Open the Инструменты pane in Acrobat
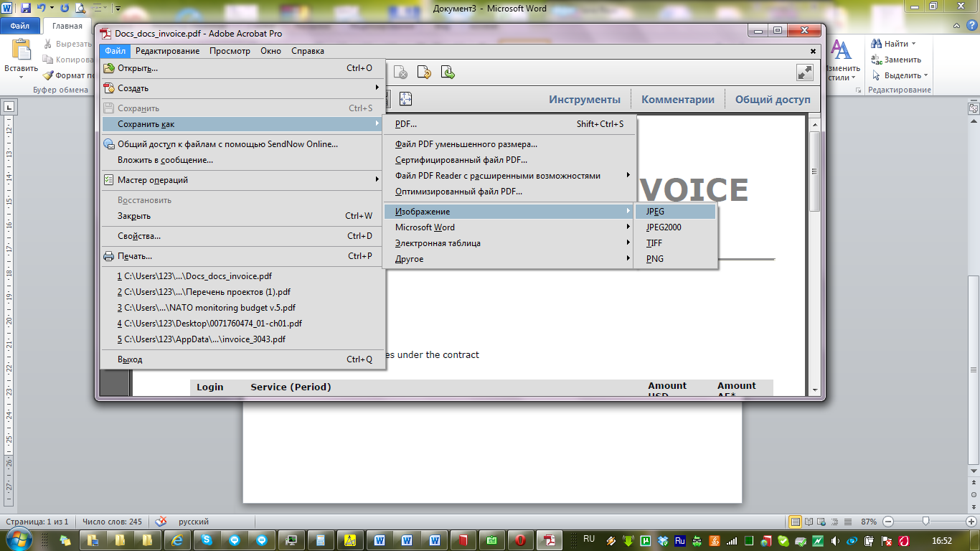 [585, 100]
